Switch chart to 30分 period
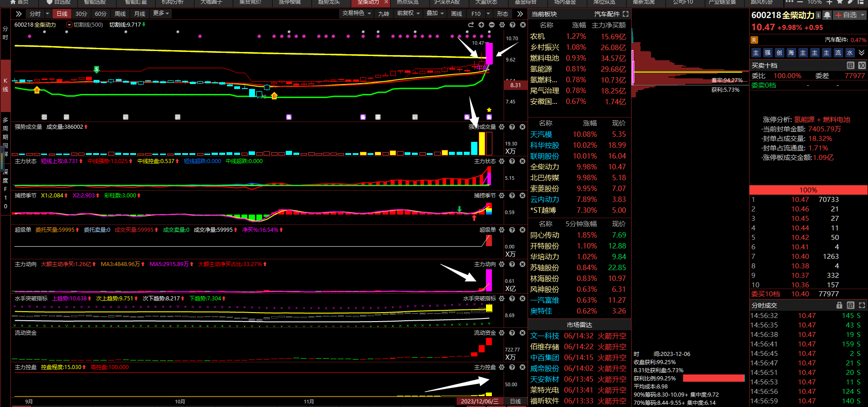Image resolution: width=868 pixels, height=407 pixels. 81,14
